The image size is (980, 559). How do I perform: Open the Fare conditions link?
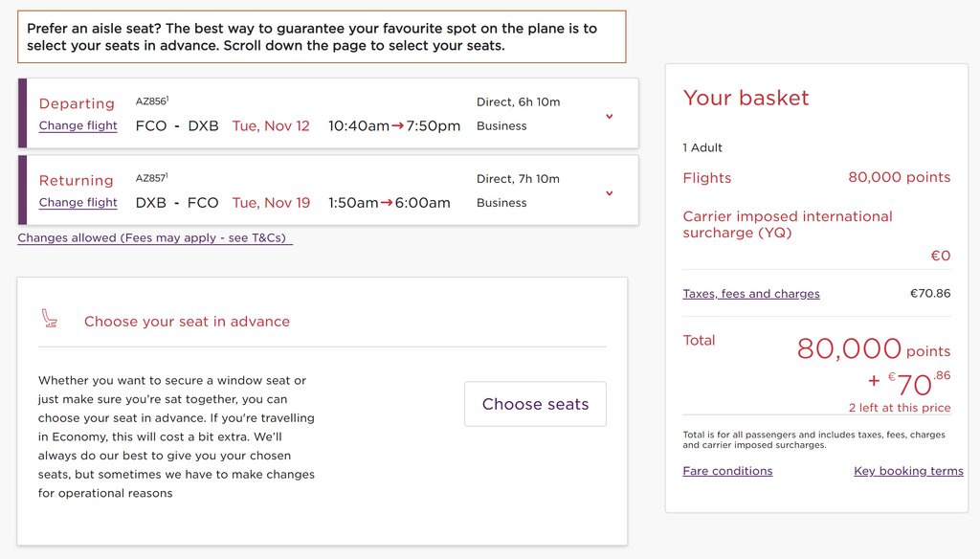click(727, 471)
